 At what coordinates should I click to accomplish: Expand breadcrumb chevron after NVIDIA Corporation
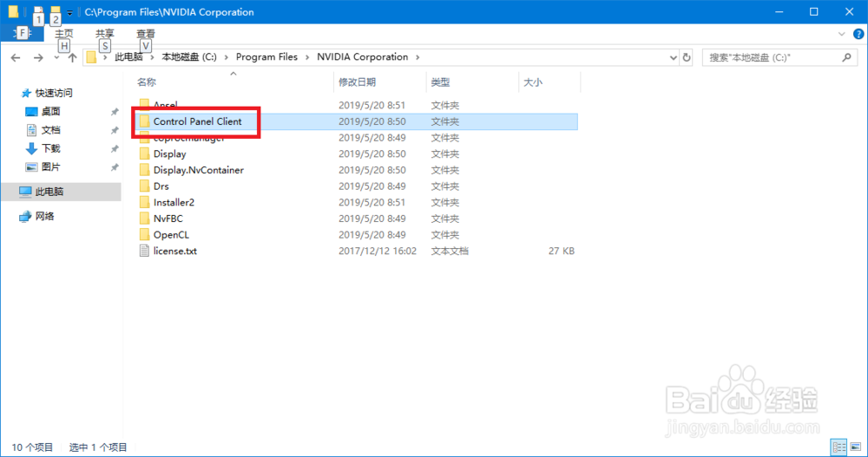click(418, 57)
